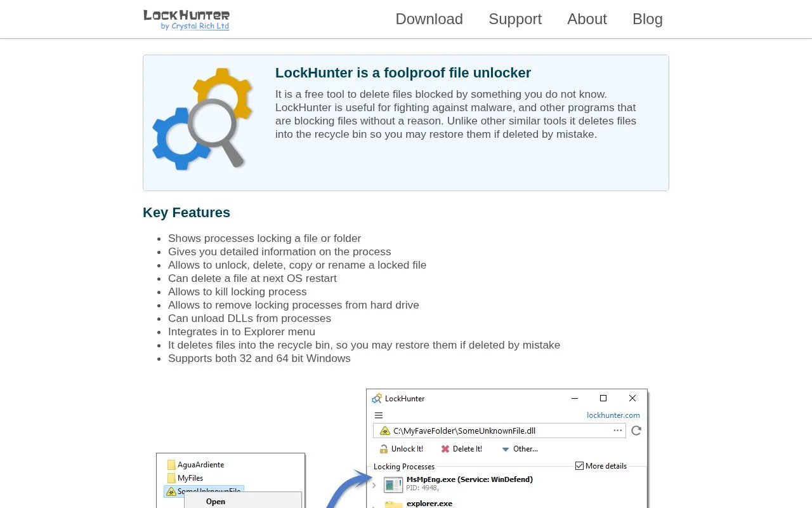Navigate to the Blog
This screenshot has height=508, width=812.
(648, 19)
